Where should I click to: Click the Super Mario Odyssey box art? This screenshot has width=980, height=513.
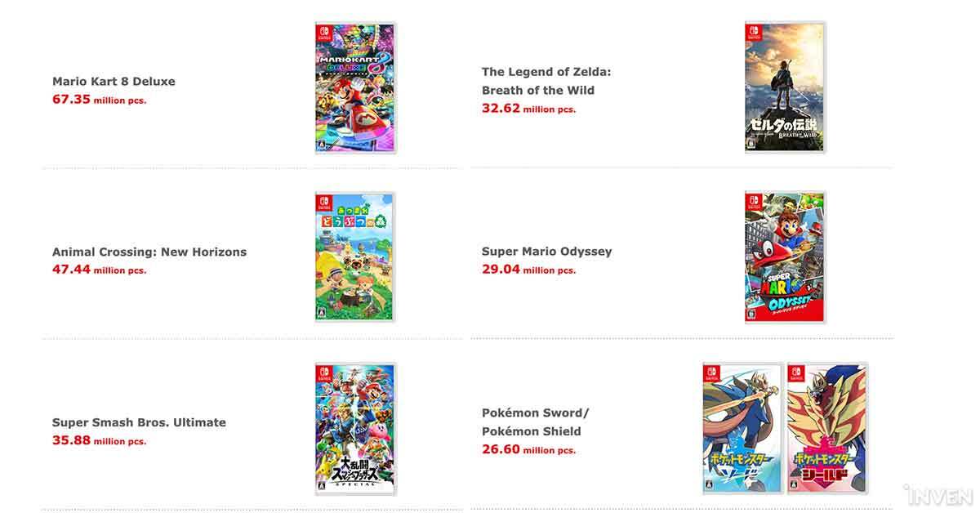click(x=785, y=257)
